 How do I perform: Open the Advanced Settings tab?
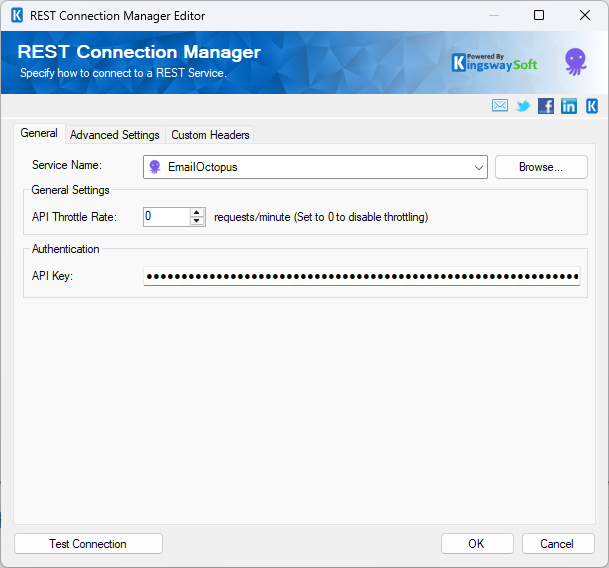click(x=115, y=135)
